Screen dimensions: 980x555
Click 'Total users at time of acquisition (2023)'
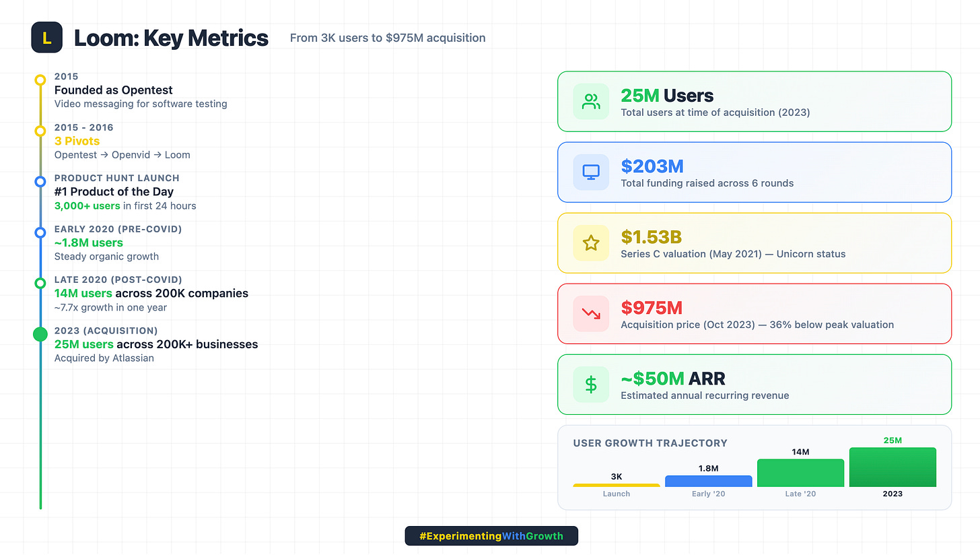point(715,112)
